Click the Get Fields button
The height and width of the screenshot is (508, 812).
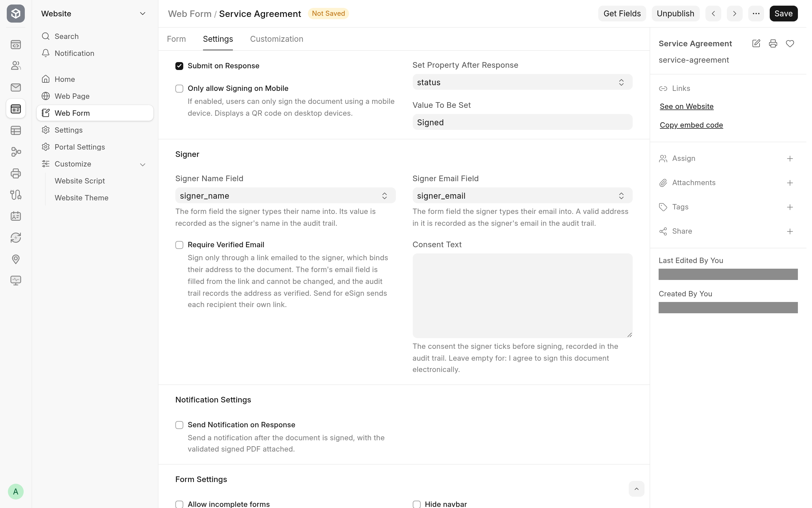(x=622, y=14)
